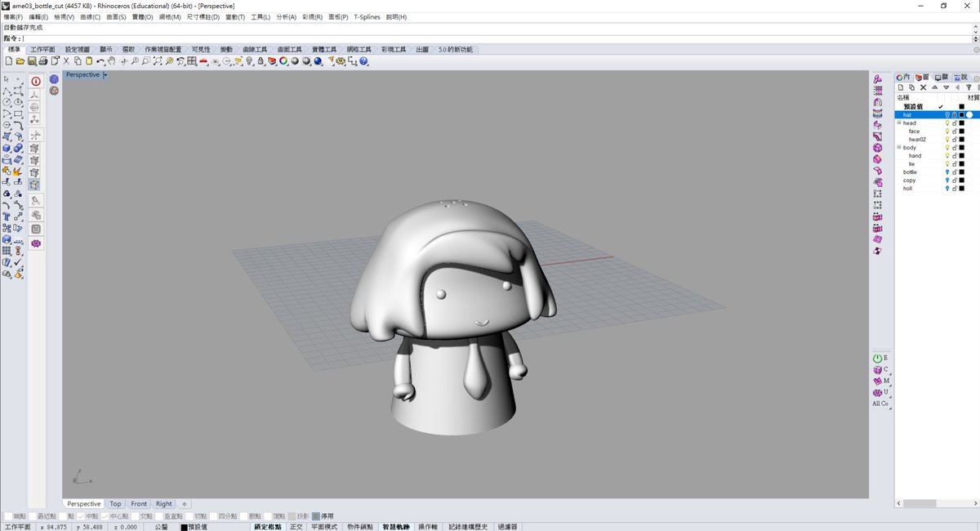980x531 pixels.
Task: Collapse the head layer tree
Action: pos(899,123)
